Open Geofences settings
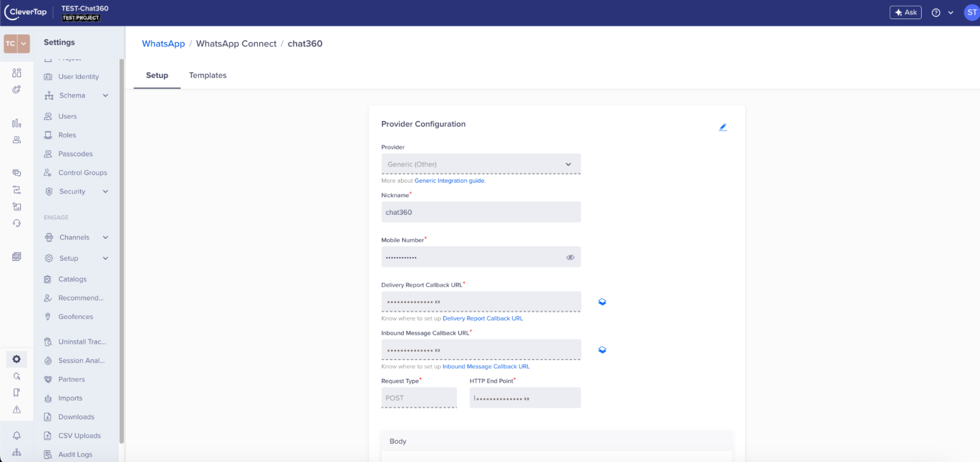Image resolution: width=980 pixels, height=462 pixels. [75, 317]
